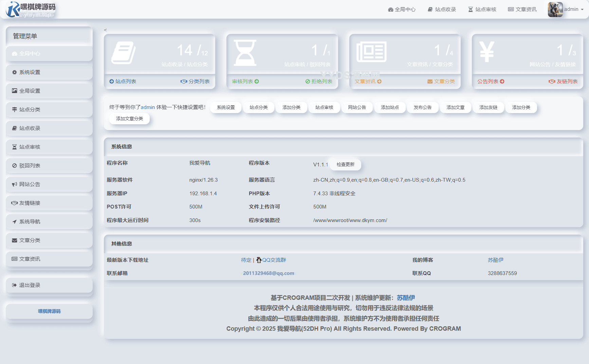The height and width of the screenshot is (364, 589).
Task: Click the 添加友链 quick button
Action: (x=488, y=107)
